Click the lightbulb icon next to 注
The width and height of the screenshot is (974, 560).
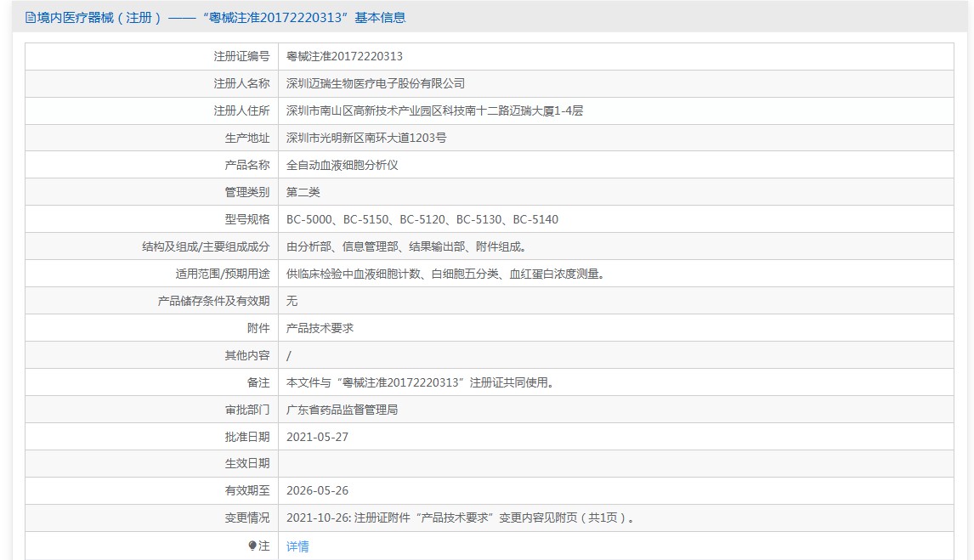[x=252, y=546]
